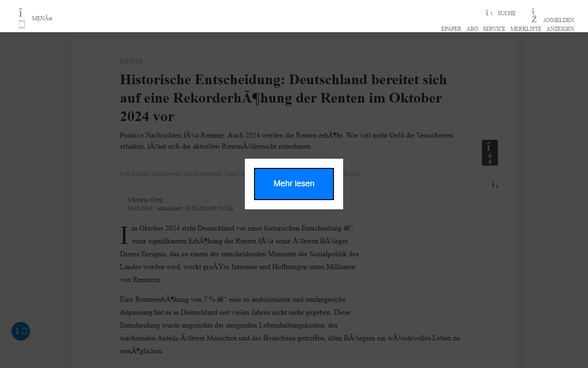The width and height of the screenshot is (588, 368).
Task: Click the account icon left of ANMELDEN
Action: 534,16
